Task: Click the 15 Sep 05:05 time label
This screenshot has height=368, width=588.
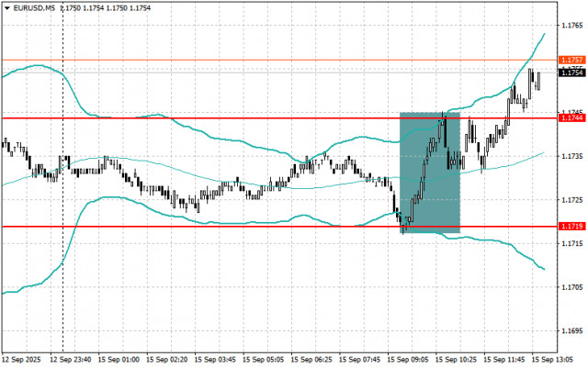Action: tap(264, 360)
